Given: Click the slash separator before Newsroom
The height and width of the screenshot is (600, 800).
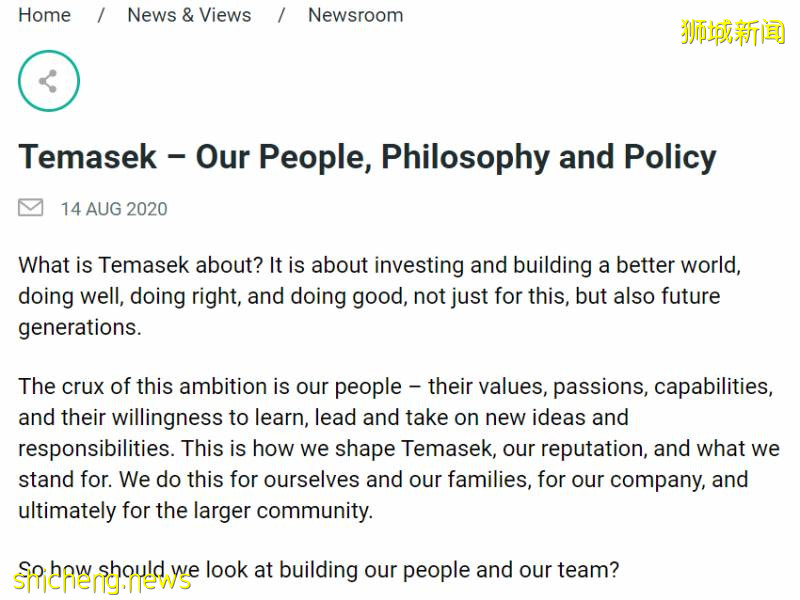Looking at the screenshot, I should 281,15.
